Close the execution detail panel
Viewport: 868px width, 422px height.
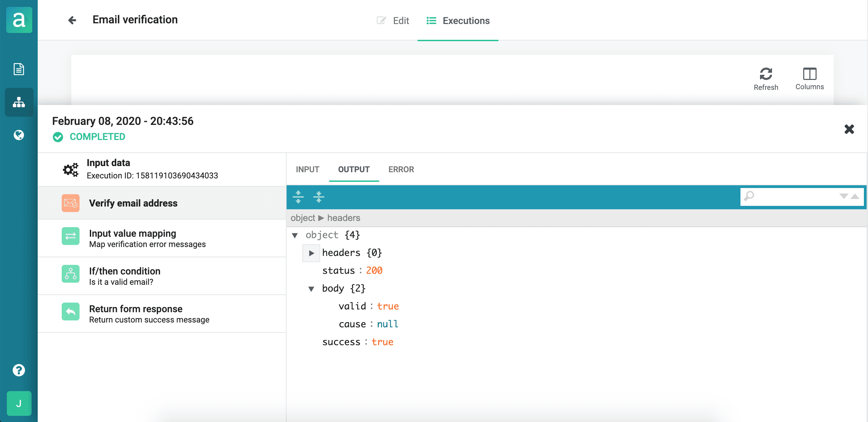point(849,129)
